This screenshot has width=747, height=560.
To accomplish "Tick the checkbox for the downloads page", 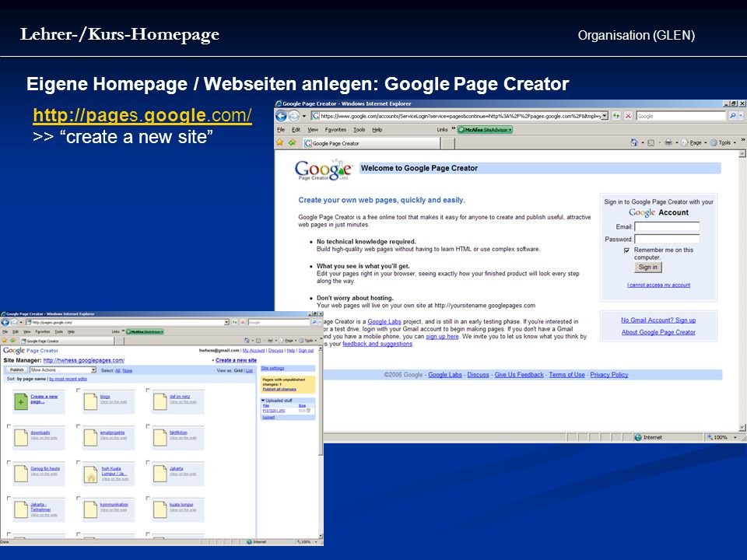I will tap(9, 426).
